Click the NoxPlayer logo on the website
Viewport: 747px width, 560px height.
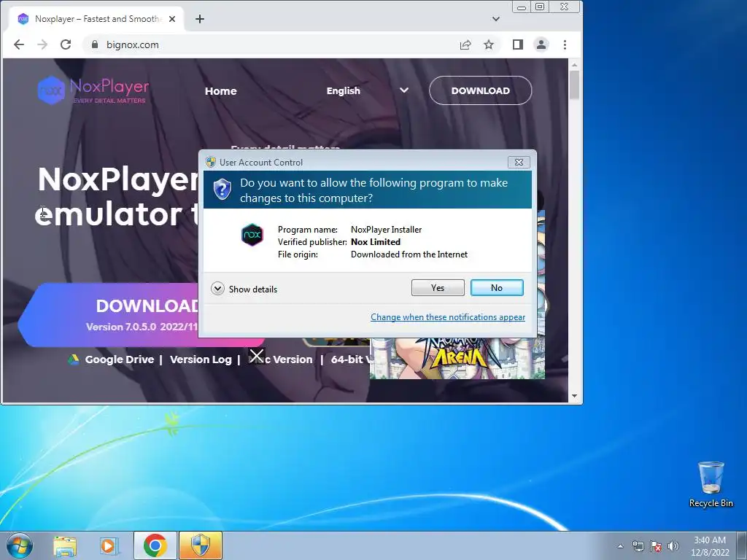(x=93, y=90)
